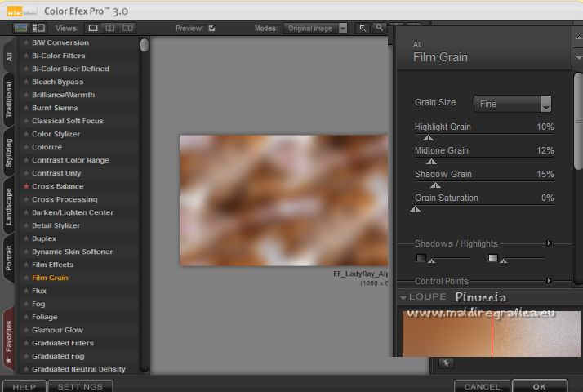Click the HELP button
Screen dimensions: 583x392
(24, 387)
